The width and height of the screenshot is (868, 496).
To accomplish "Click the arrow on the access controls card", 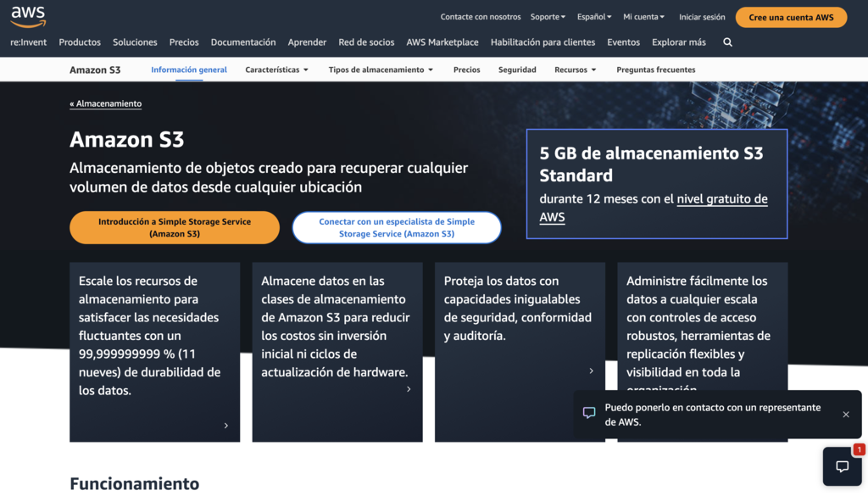I will click(x=774, y=426).
